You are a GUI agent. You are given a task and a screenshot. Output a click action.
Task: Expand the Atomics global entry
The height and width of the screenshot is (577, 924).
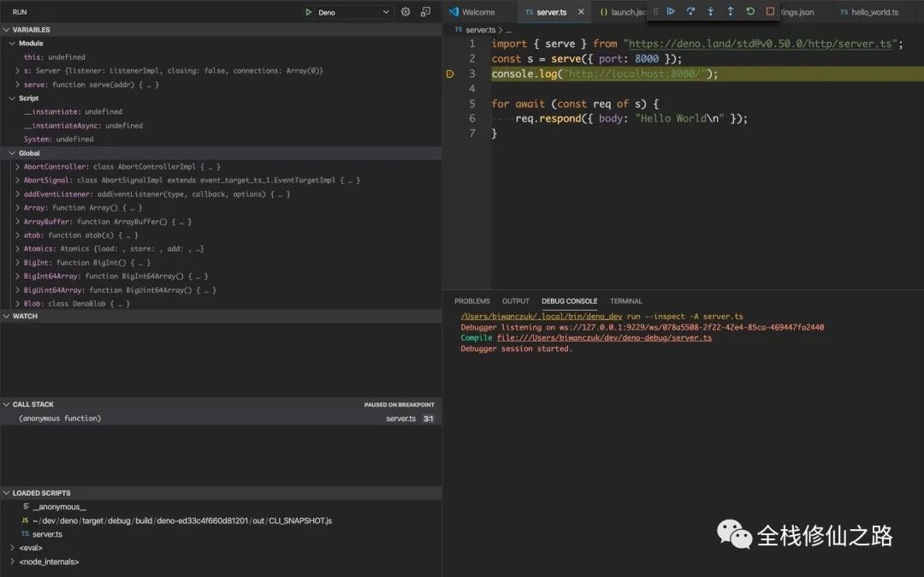coord(17,249)
